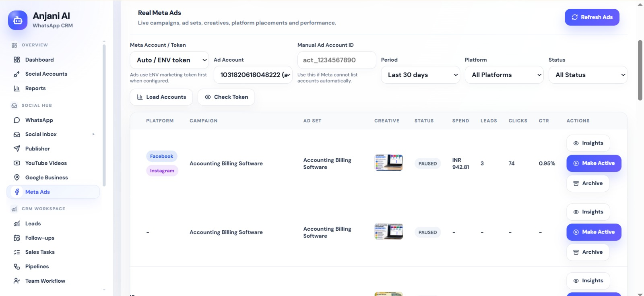
Task: Click the 0.95% CTR value
Action: (547, 164)
